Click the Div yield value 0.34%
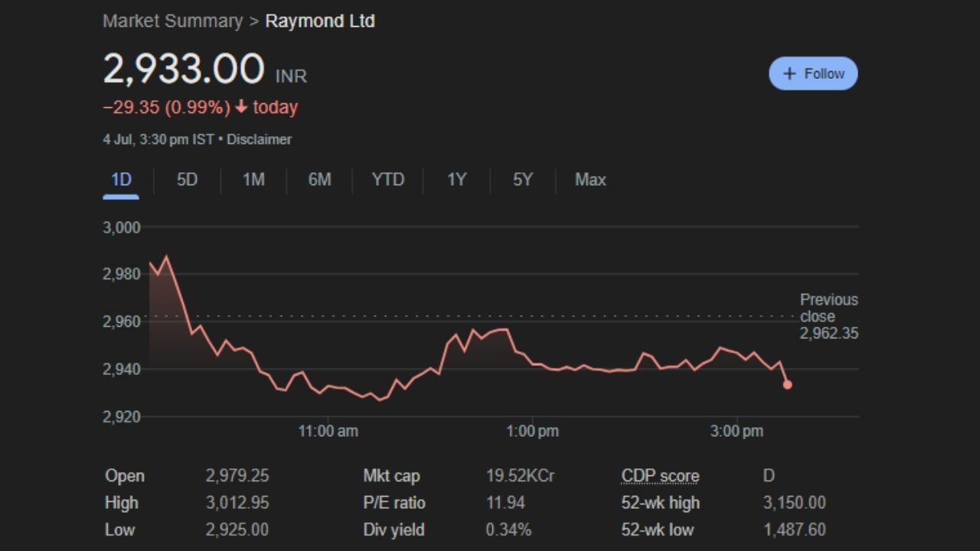 coord(508,530)
